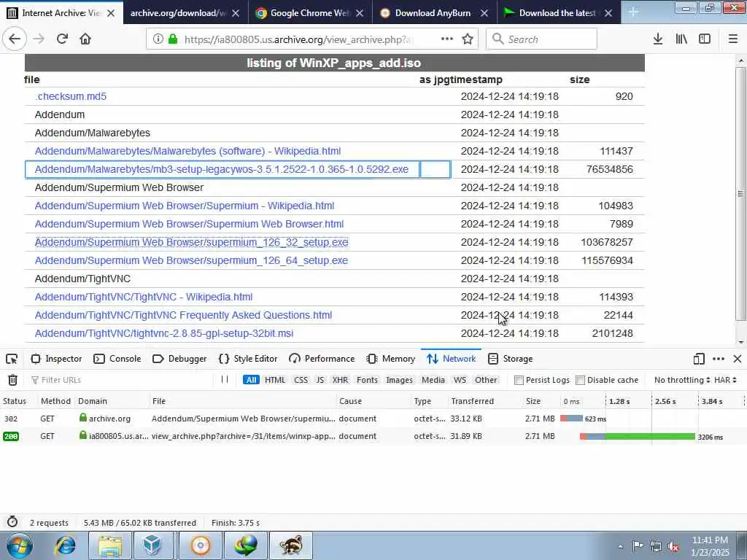747x560 pixels.
Task: Enable the Disable cache checkbox
Action: point(580,380)
